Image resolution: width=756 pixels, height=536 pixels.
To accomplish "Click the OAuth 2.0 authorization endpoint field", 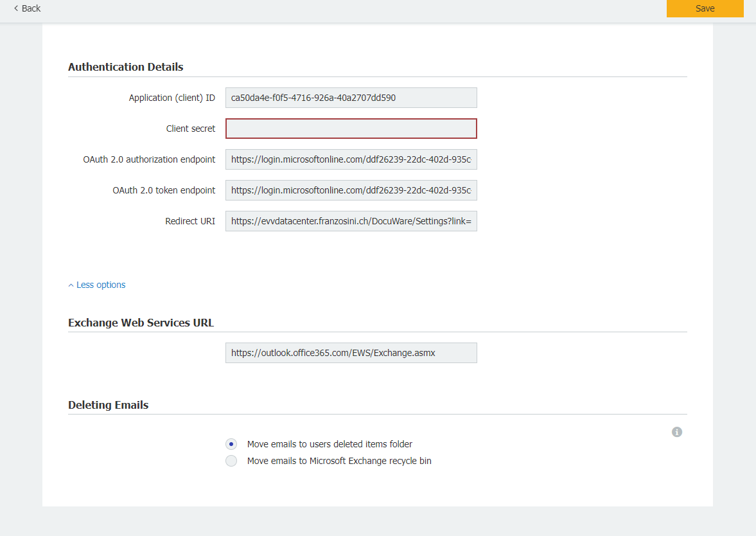I will 351,159.
